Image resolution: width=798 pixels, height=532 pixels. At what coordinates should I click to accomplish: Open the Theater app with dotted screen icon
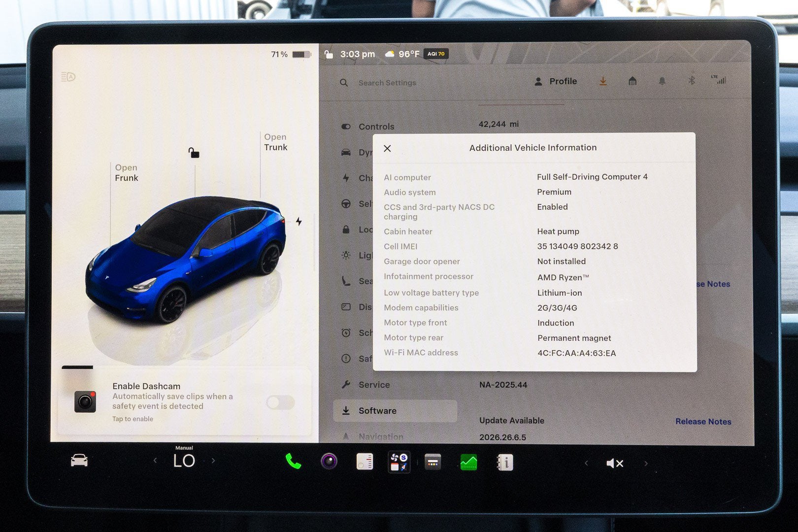(432, 462)
